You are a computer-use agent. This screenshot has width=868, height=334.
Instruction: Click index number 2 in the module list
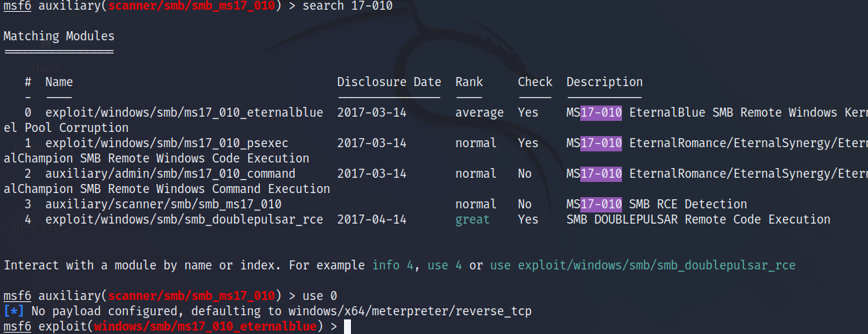click(x=28, y=174)
